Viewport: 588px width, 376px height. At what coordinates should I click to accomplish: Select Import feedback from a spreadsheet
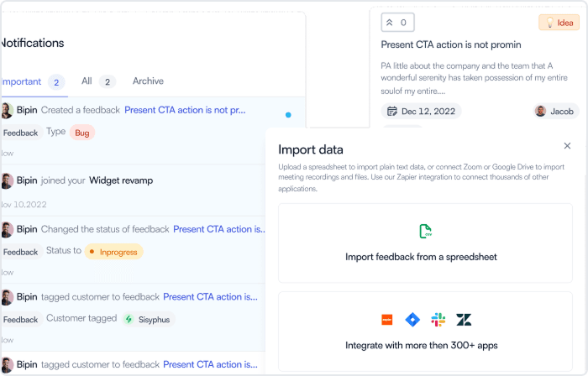[x=425, y=243]
